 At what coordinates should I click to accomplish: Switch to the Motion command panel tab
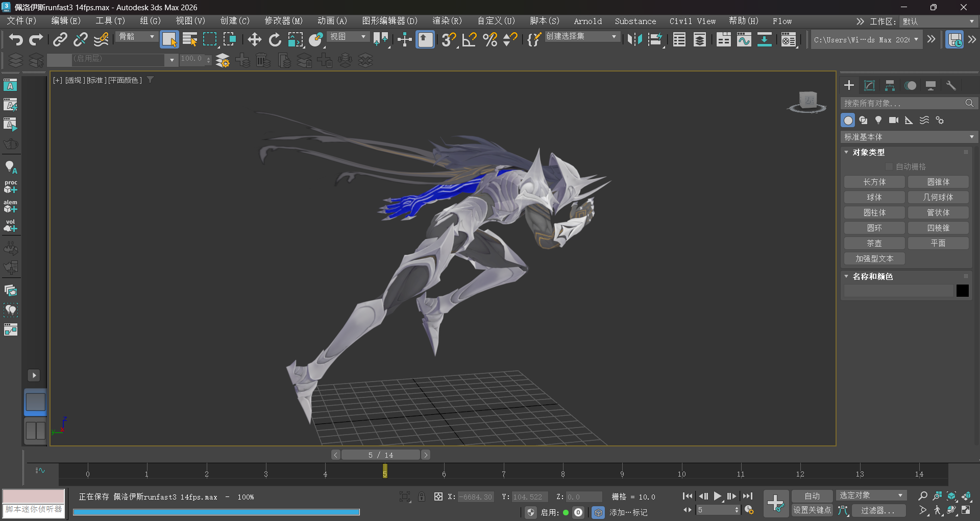pos(910,85)
